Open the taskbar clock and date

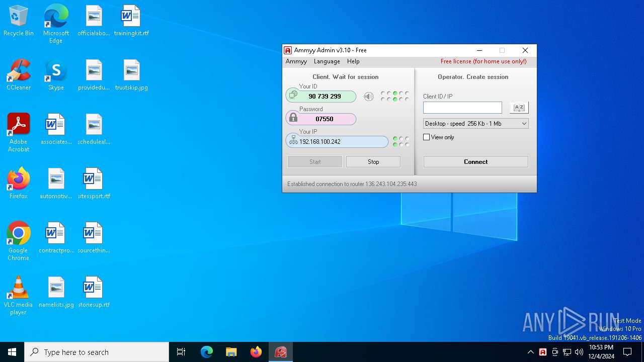tap(601, 352)
